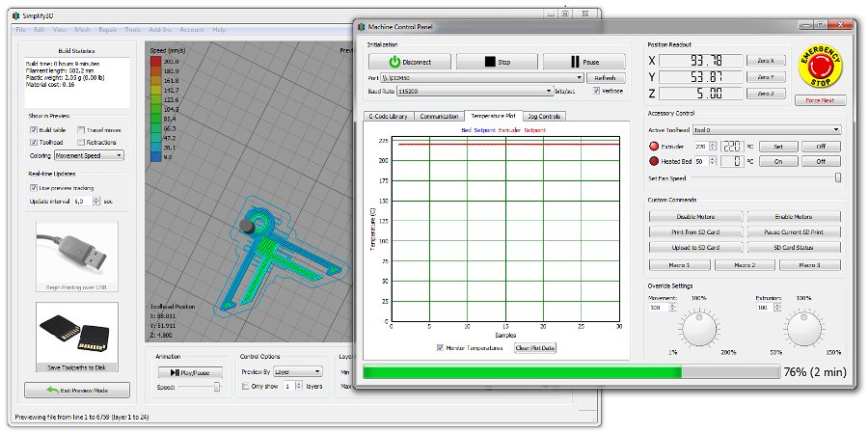
Task: Click the Movement override dial
Action: coord(698,330)
